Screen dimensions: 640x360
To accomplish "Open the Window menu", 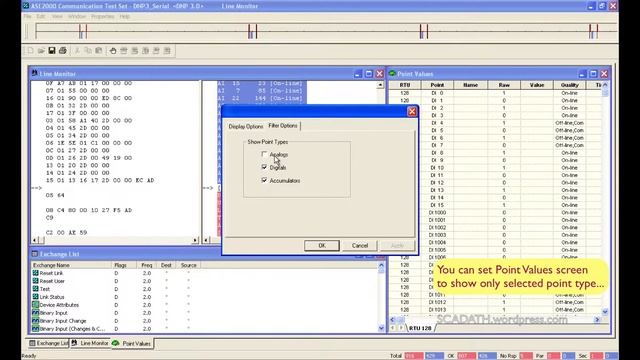I will 77,16.
